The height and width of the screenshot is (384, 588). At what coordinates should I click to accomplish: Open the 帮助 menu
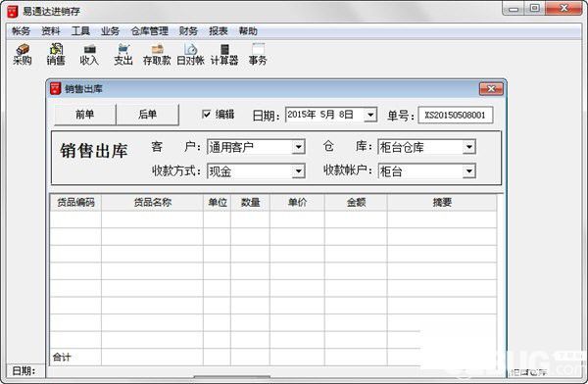pyautogui.click(x=248, y=31)
